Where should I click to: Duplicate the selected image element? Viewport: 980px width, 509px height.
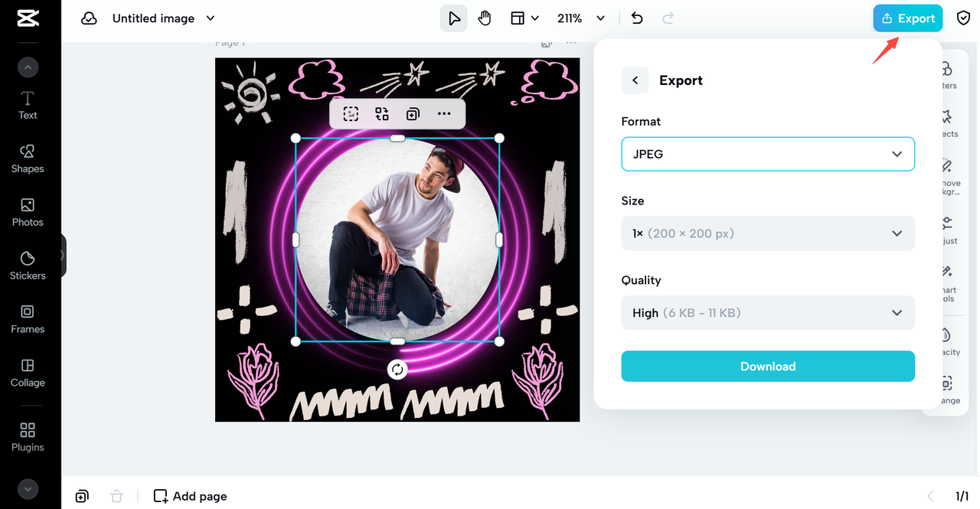(x=413, y=114)
